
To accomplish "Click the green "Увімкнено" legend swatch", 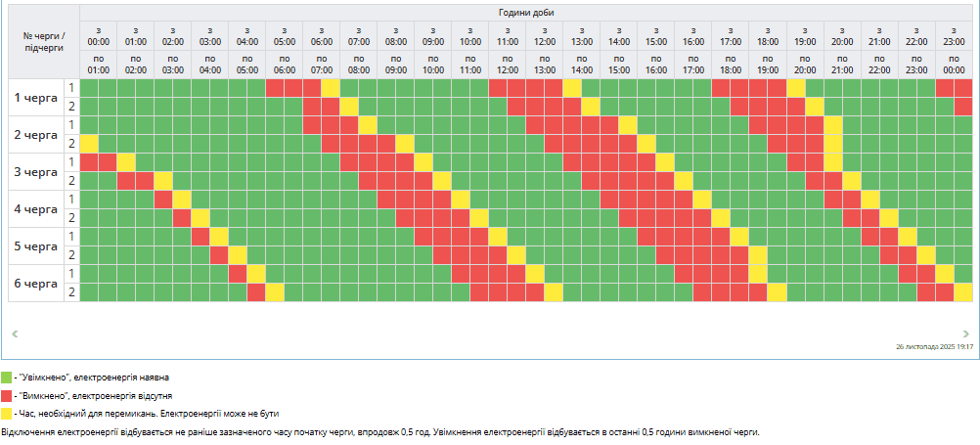I will tap(6, 377).
